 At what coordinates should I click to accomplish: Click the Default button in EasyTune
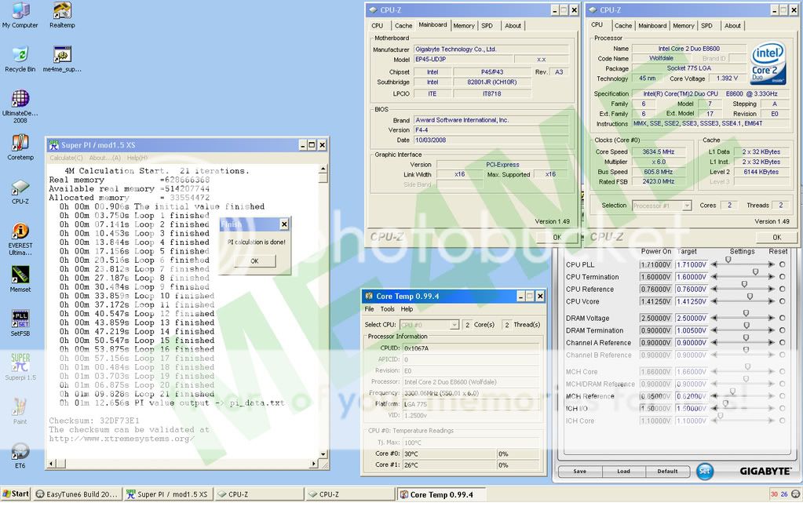point(667,472)
